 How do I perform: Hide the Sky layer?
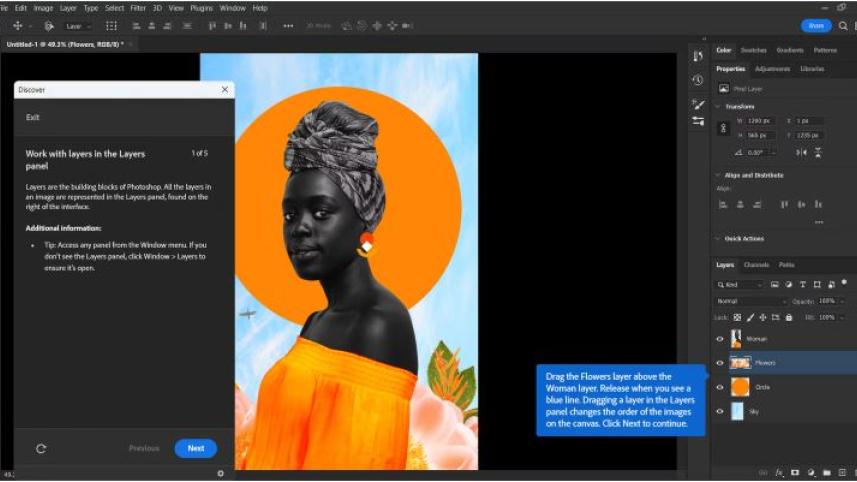point(720,411)
